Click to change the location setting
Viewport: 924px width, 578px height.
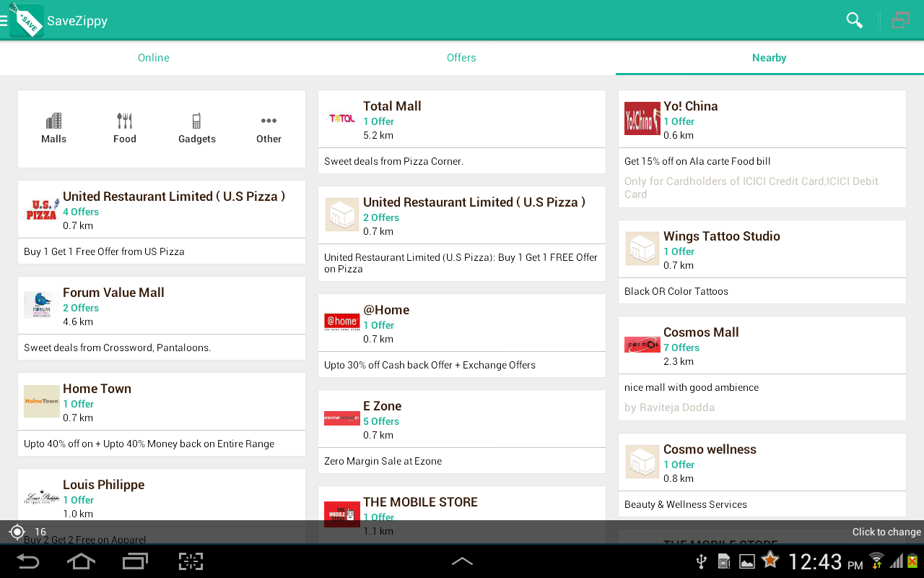tap(886, 532)
